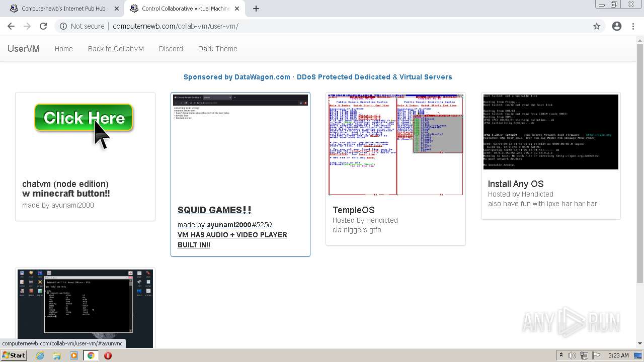Viewport: 644px width, 362px height.
Task: Click 'made by ayunami2000#5250' link text
Action: 224,225
